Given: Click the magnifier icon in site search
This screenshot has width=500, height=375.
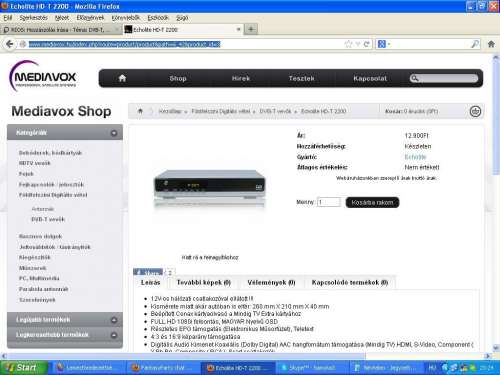Looking at the screenshot, I should point(414,78).
